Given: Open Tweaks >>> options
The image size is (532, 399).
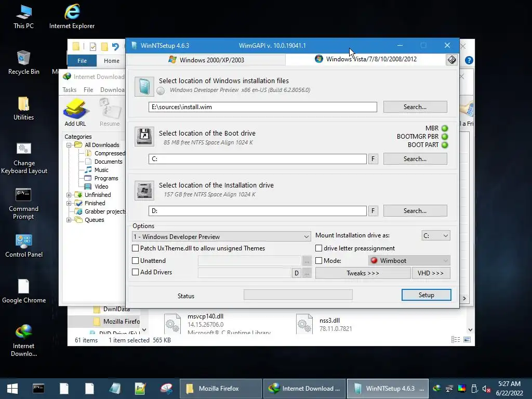Looking at the screenshot, I should point(363,273).
